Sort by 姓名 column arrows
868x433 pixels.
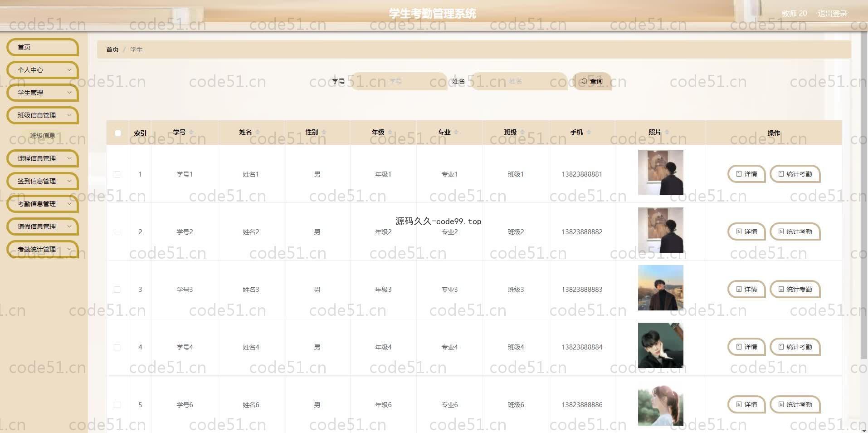tap(258, 133)
